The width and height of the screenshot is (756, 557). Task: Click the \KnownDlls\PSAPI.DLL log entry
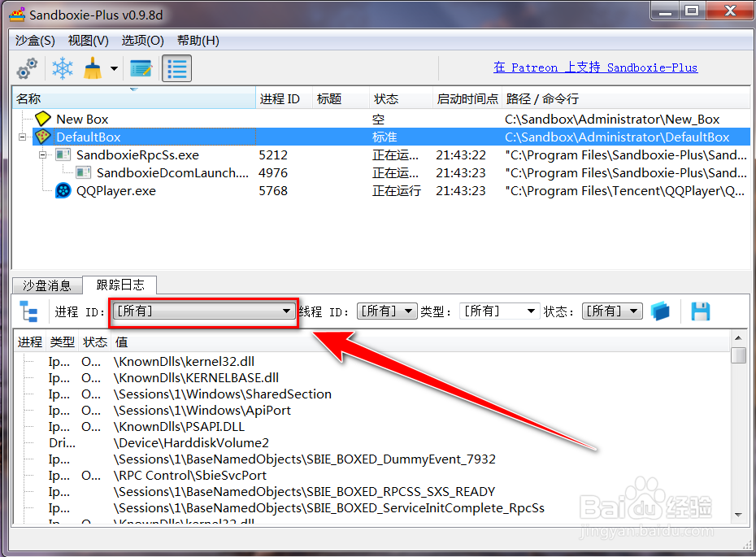click(179, 427)
